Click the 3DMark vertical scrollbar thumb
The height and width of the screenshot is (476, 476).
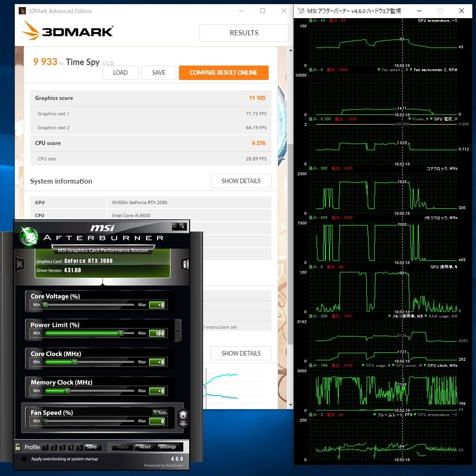(291, 245)
